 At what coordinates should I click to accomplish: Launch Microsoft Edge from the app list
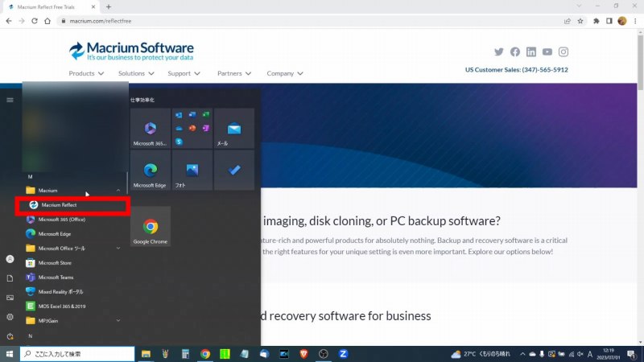[48, 234]
